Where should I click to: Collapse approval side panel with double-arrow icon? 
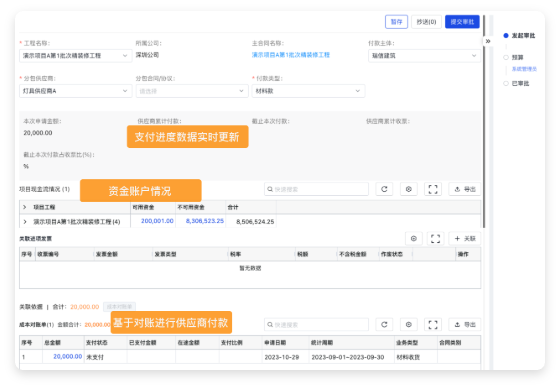[488, 41]
